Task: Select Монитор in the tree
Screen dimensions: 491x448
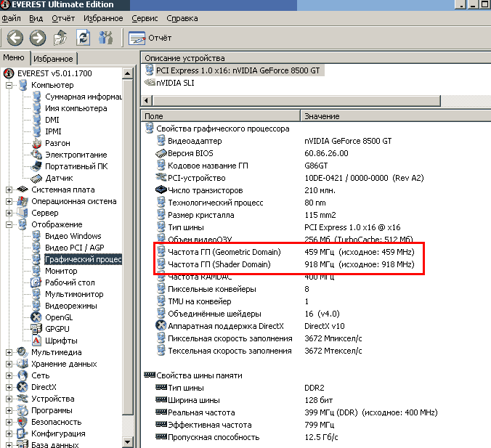Action: click(x=61, y=271)
